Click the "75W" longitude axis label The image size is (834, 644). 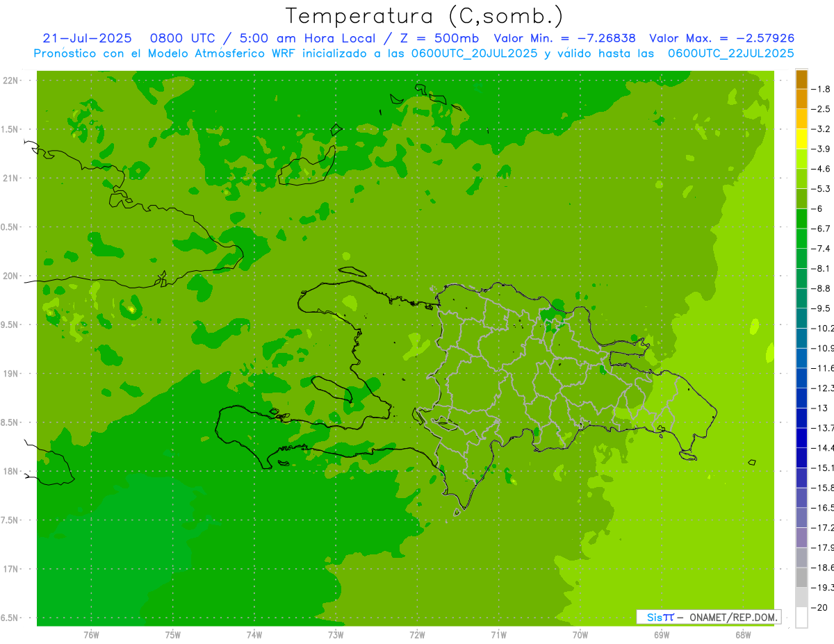pyautogui.click(x=172, y=635)
